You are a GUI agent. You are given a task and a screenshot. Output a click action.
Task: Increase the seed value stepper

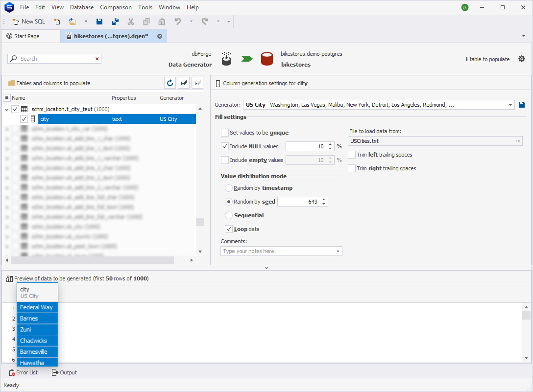(x=324, y=200)
